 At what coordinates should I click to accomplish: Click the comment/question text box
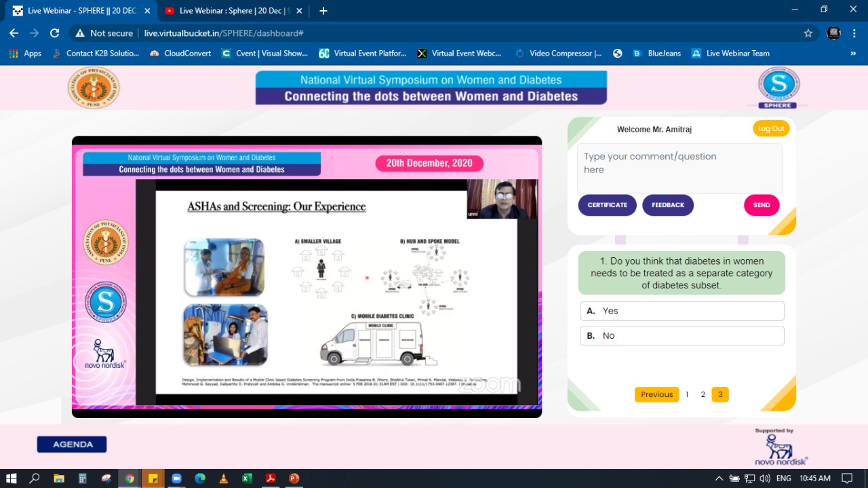point(679,168)
